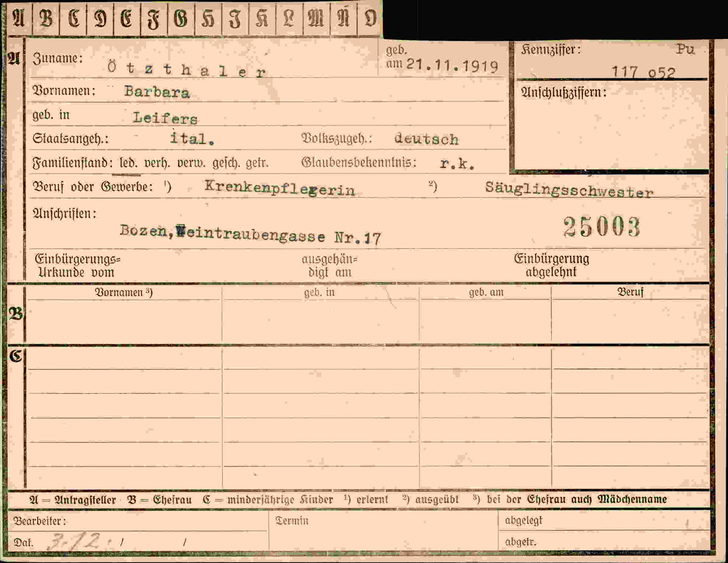Click the handwritten date '3-12' beside Dat.
The image size is (728, 563).
tap(75, 542)
